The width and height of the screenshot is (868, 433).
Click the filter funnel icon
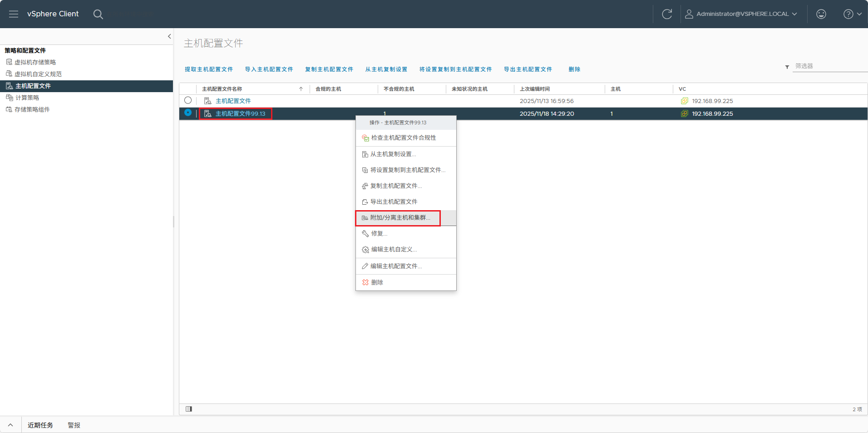coord(787,67)
